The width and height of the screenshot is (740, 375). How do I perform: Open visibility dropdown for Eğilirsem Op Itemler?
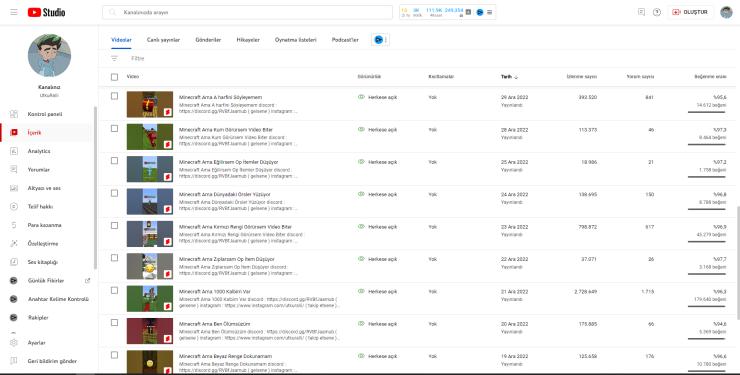click(x=378, y=162)
